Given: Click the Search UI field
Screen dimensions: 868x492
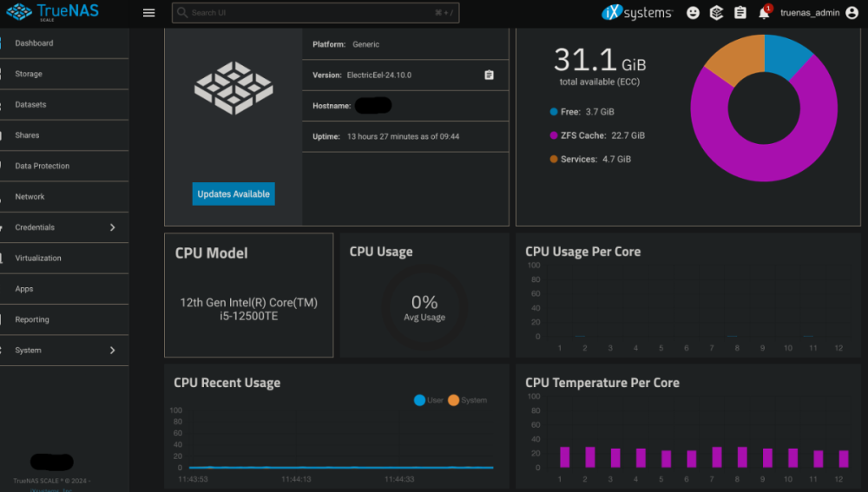Looking at the screenshot, I should (314, 13).
